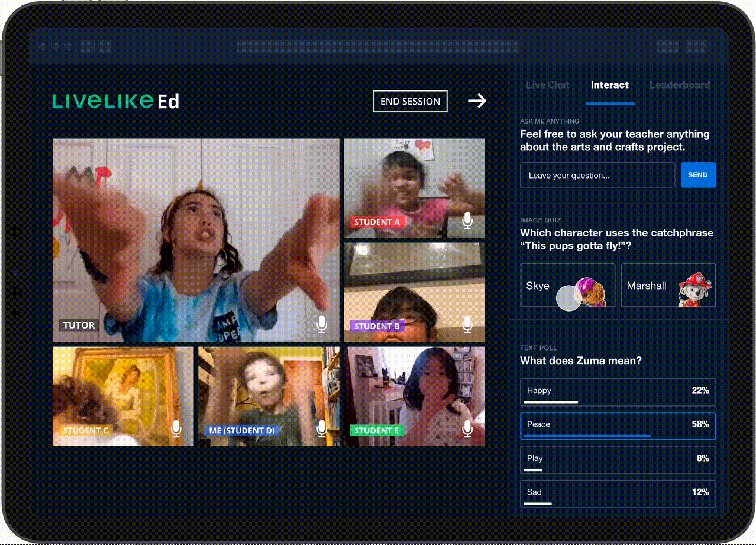Click the 58% poll result value

700,424
